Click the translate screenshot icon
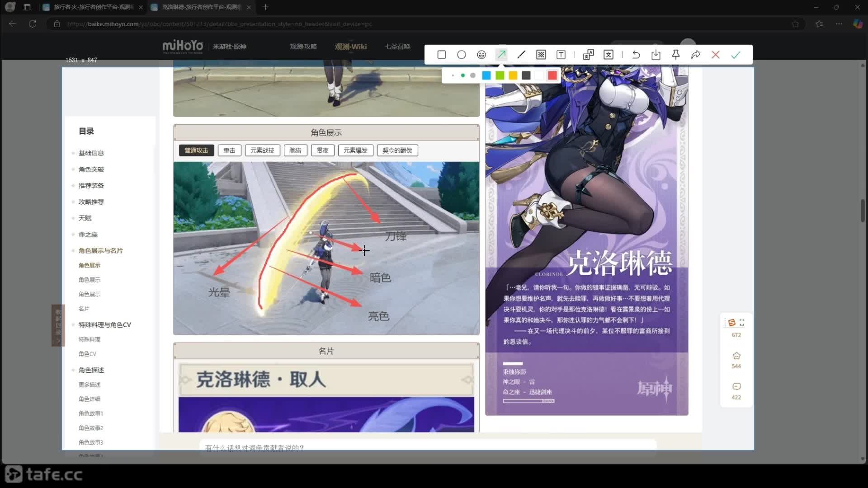Viewport: 868px width, 488px height. (589, 55)
